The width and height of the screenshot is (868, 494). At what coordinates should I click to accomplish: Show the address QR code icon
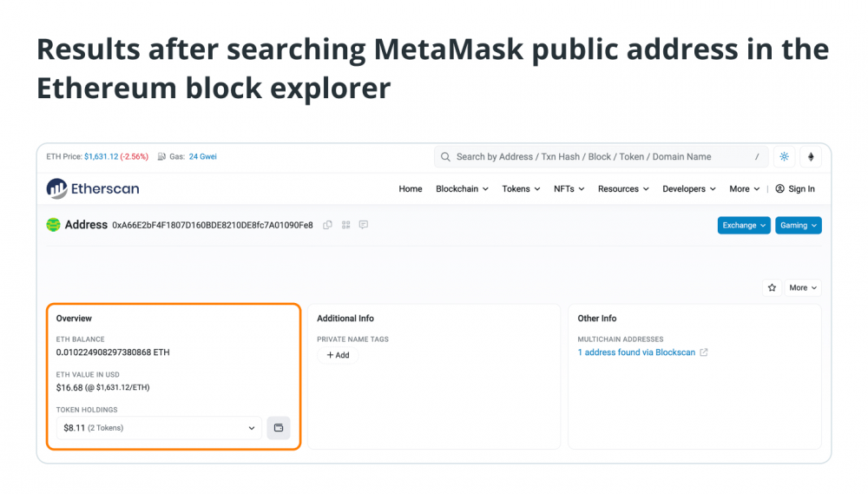[x=346, y=225]
